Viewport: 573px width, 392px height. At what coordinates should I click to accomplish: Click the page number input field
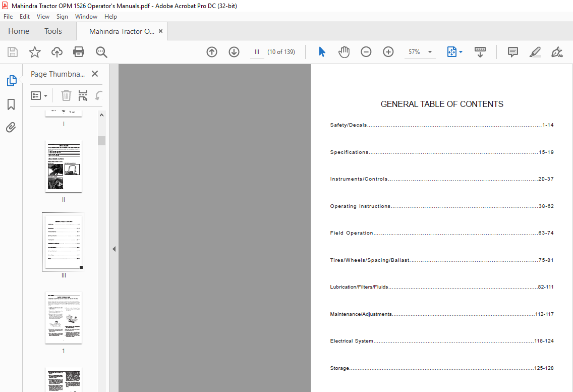coord(257,52)
